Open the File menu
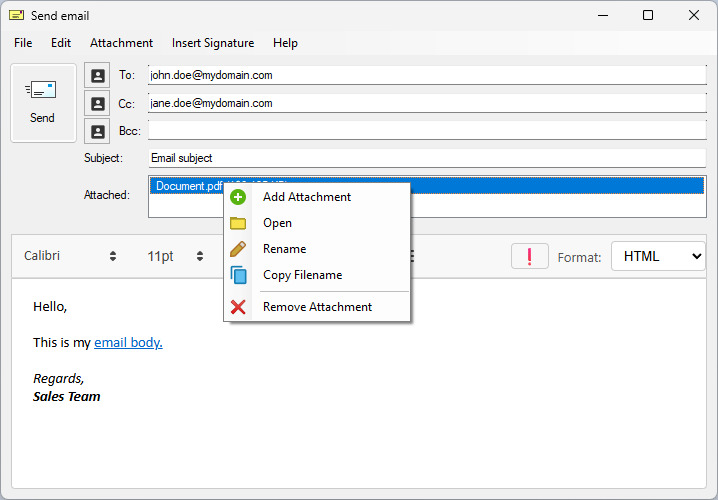Screen dimensions: 718x500 tap(23, 43)
